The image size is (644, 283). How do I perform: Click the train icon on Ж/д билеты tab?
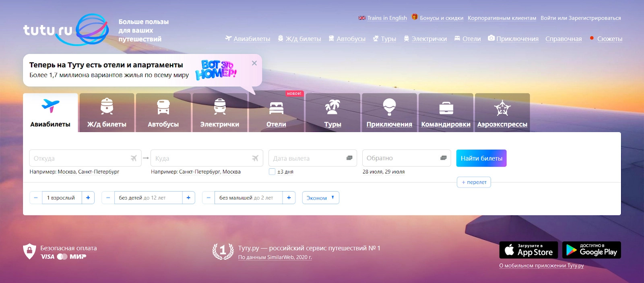coord(107,106)
